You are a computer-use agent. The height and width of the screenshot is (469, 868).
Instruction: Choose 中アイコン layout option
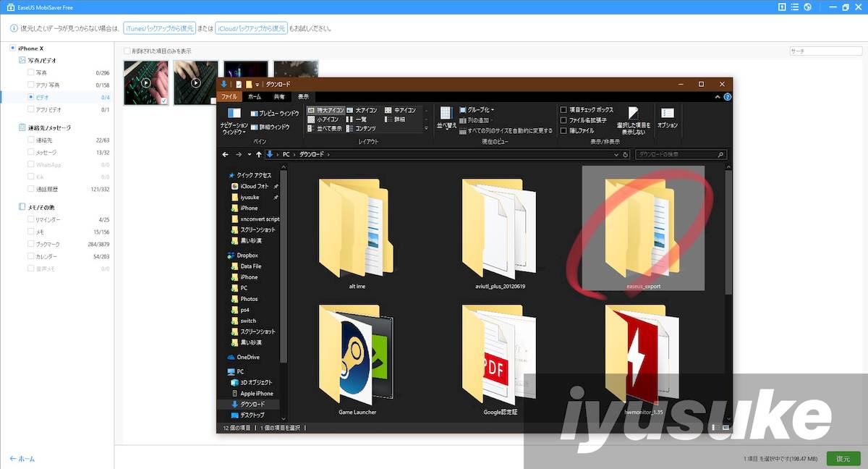tap(400, 110)
